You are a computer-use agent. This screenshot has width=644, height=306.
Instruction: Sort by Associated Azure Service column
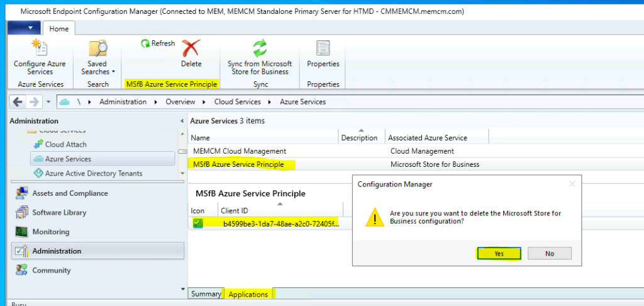pos(437,137)
